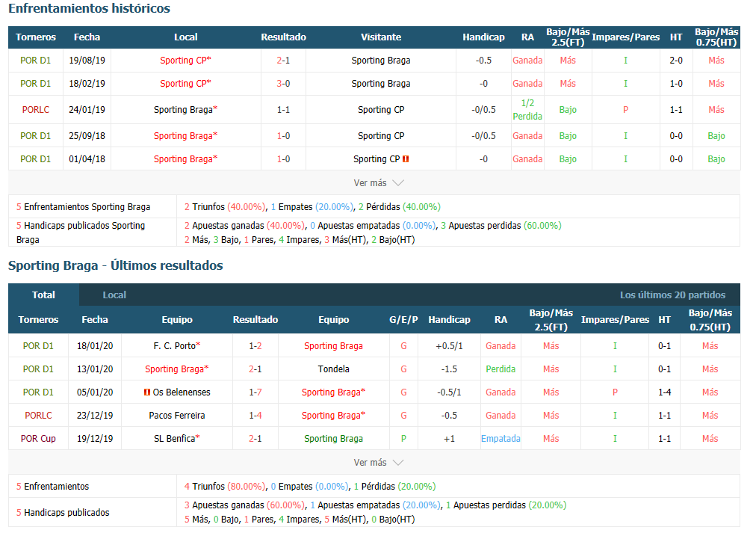Select handicap -1.5 in Tondela row
The height and width of the screenshot is (533, 756).
pyautogui.click(x=450, y=369)
